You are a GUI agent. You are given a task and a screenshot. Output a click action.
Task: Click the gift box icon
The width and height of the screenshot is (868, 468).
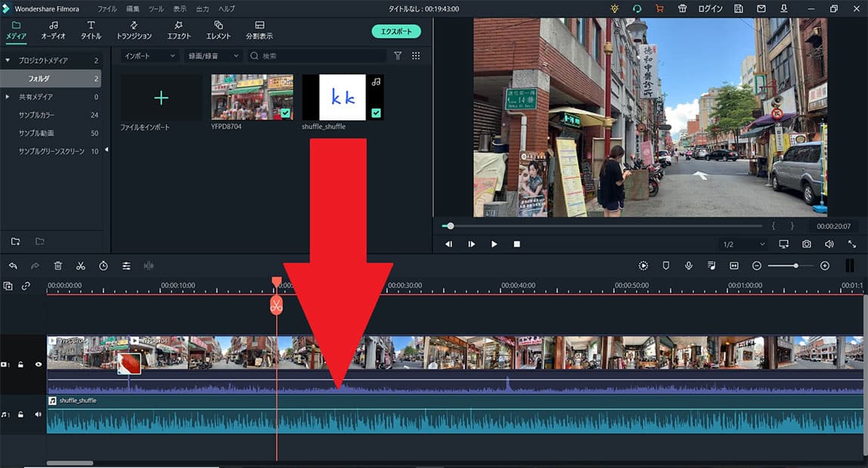pos(682,9)
